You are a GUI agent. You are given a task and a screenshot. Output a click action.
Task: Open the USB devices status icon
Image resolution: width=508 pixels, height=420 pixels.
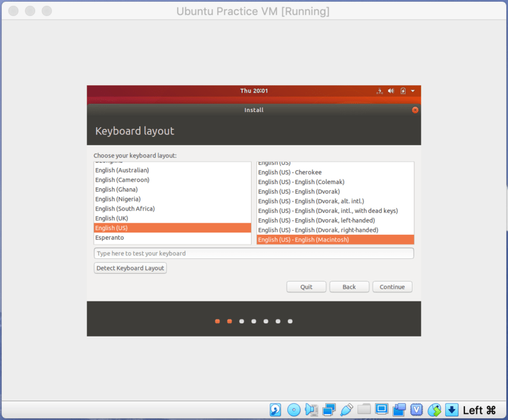click(x=347, y=410)
